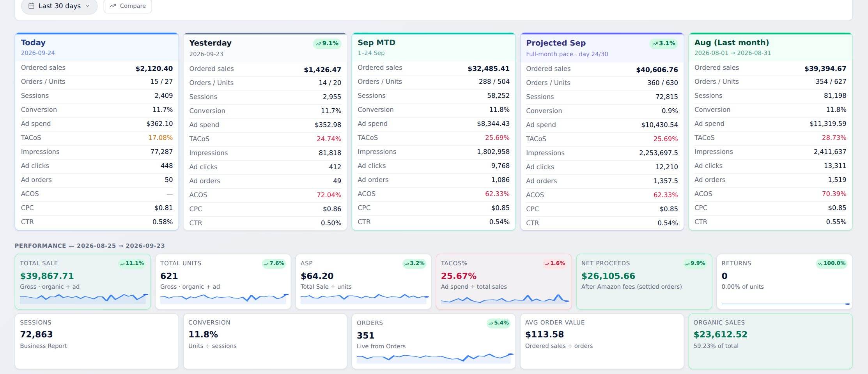Click the Net Proceeds amount $26,105.66

tap(608, 276)
